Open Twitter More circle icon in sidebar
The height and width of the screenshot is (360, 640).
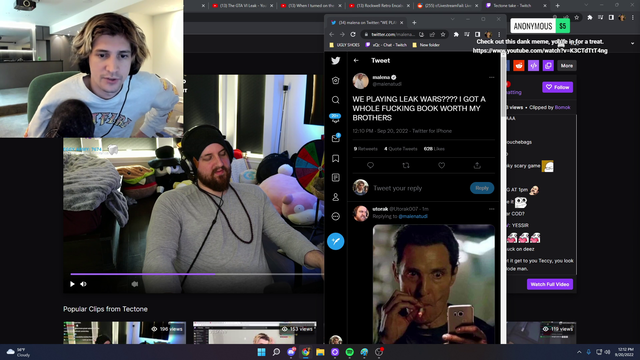click(336, 216)
